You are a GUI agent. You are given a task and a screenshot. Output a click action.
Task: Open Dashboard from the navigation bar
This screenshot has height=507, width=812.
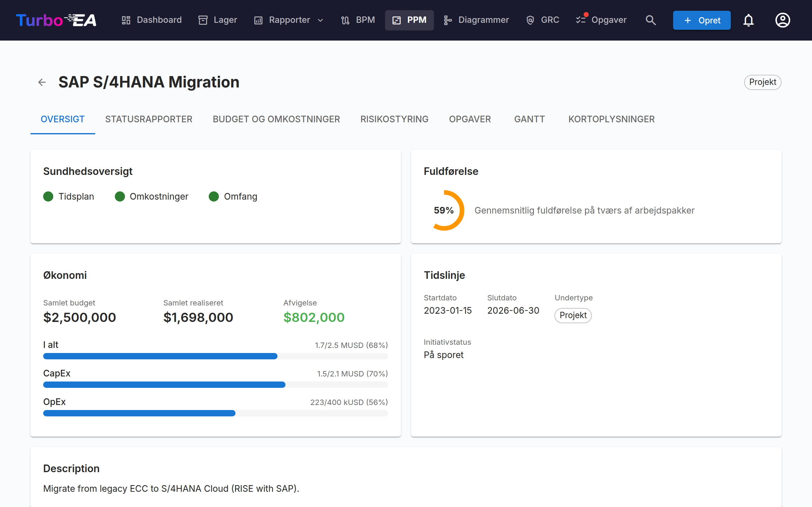pyautogui.click(x=152, y=20)
